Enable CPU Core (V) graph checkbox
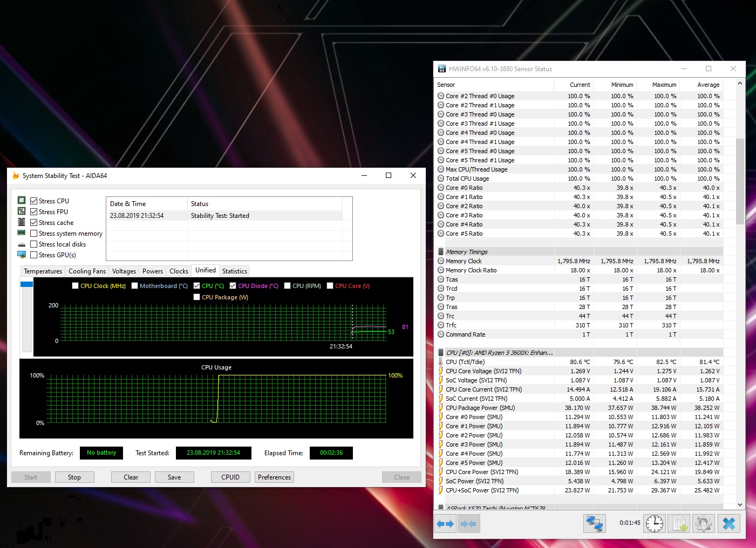The image size is (756, 548). pos(330,286)
